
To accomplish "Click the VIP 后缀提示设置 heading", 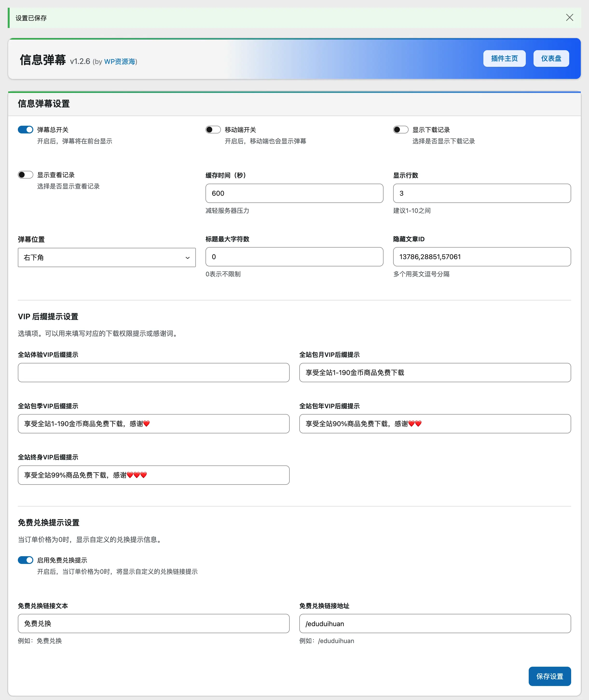I will pos(48,316).
